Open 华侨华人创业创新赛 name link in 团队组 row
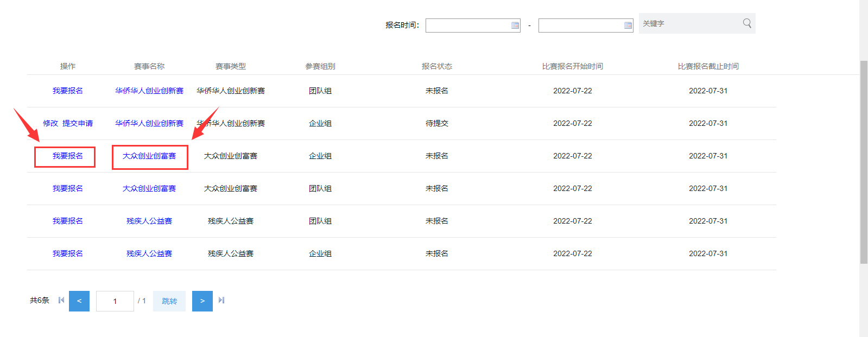The height and width of the screenshot is (337, 868). [x=149, y=91]
